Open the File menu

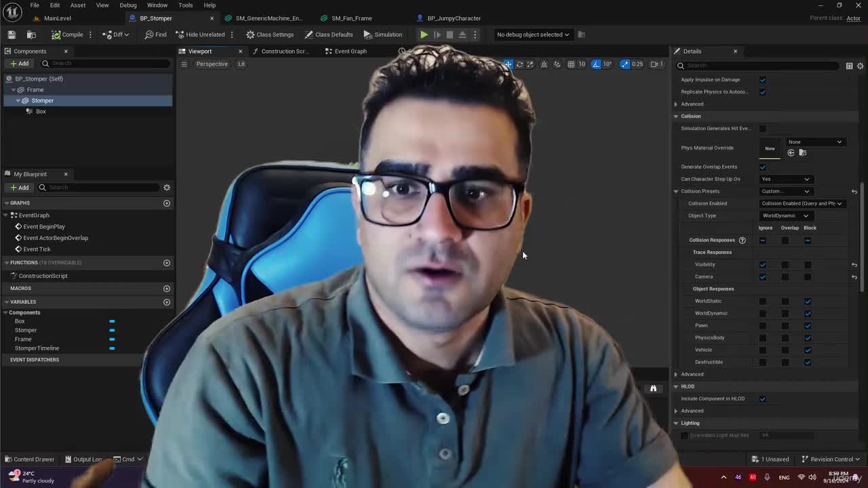pos(35,5)
